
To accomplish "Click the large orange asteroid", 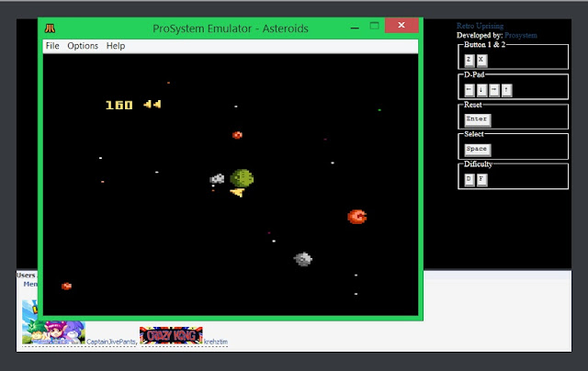I will click(357, 217).
